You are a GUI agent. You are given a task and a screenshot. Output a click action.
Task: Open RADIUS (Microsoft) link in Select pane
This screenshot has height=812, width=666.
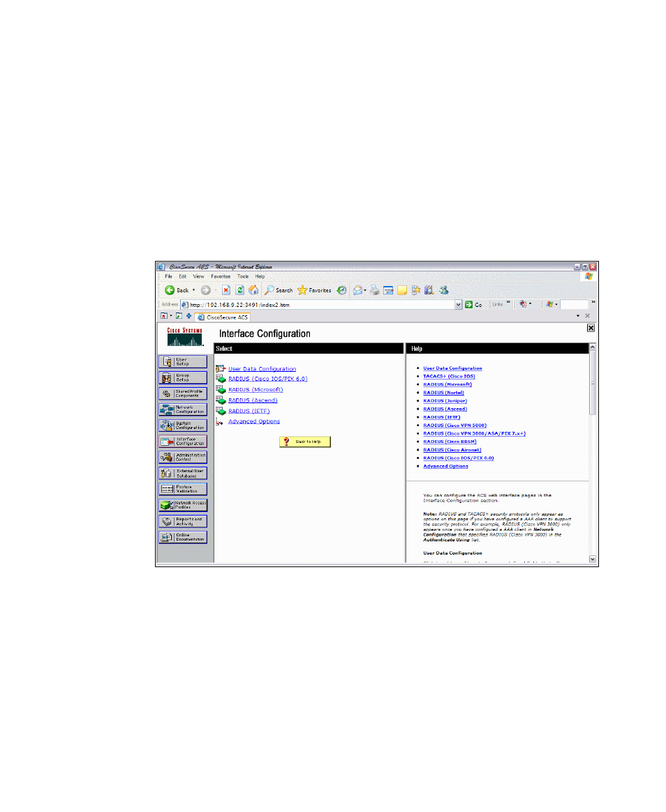click(256, 390)
